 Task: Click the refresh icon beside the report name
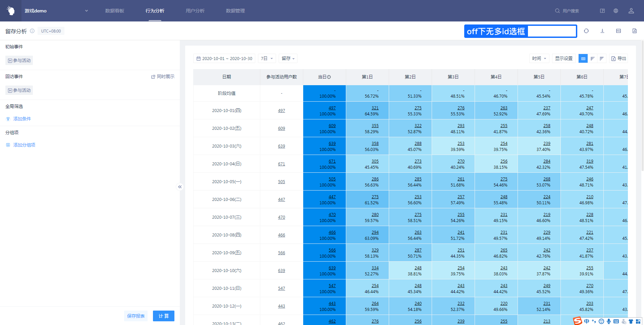point(586,31)
